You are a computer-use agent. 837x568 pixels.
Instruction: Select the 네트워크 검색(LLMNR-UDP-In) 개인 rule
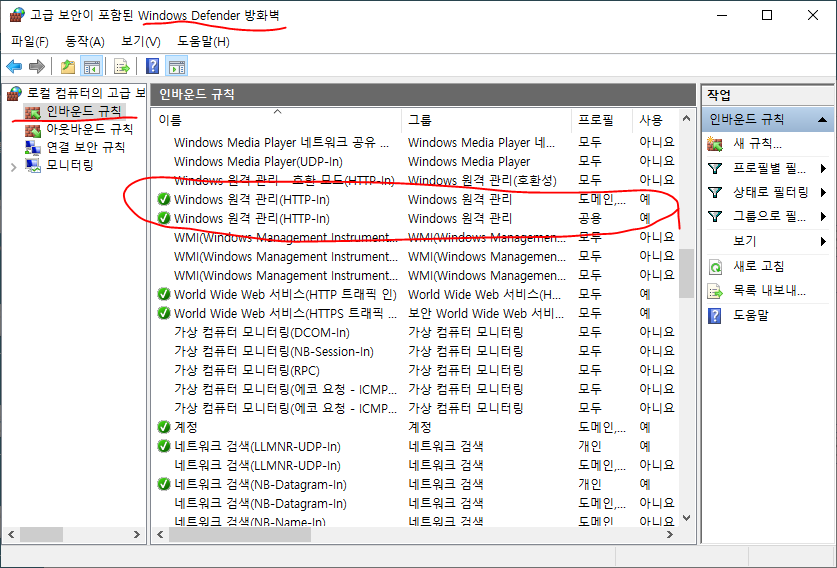tap(416, 446)
